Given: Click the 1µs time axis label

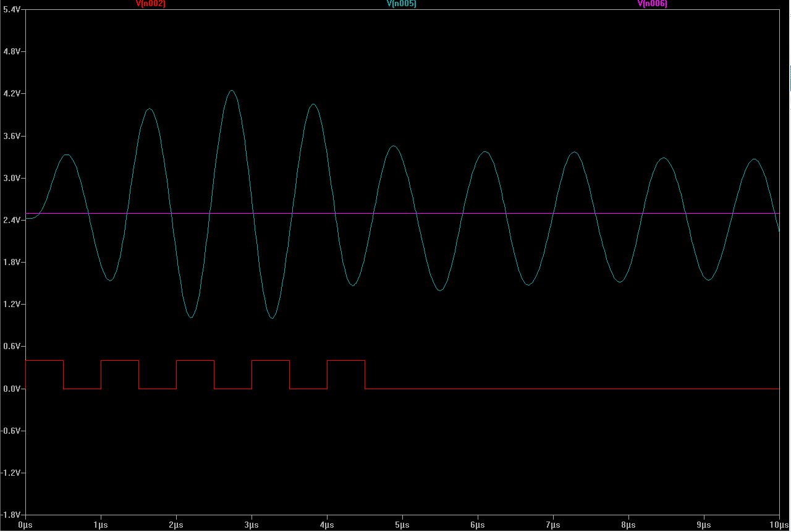Looking at the screenshot, I should 101,525.
